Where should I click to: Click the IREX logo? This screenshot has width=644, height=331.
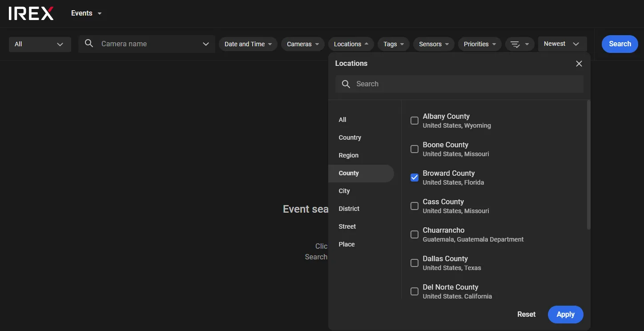(x=31, y=13)
